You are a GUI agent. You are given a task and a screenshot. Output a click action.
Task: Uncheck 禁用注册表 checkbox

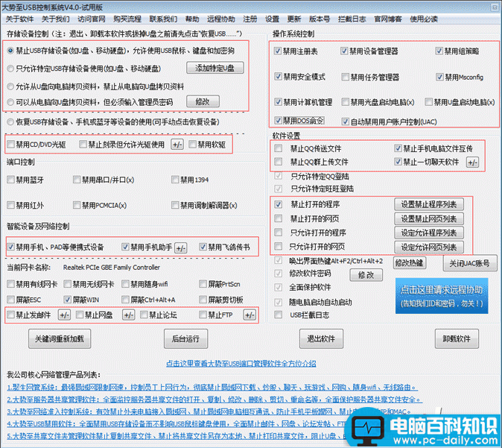click(278, 51)
